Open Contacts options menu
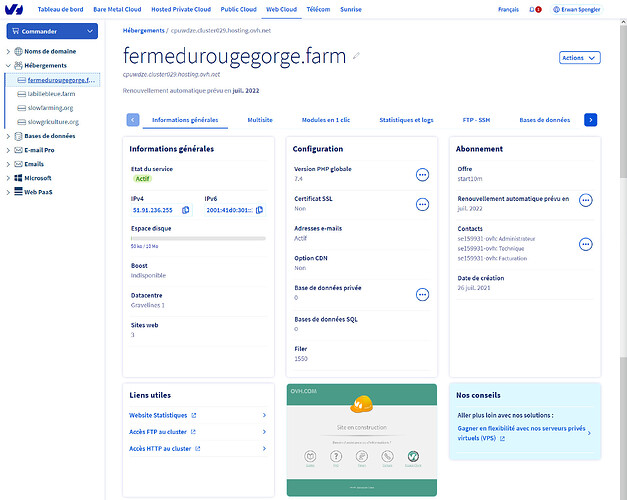This screenshot has width=627, height=500. (x=586, y=244)
